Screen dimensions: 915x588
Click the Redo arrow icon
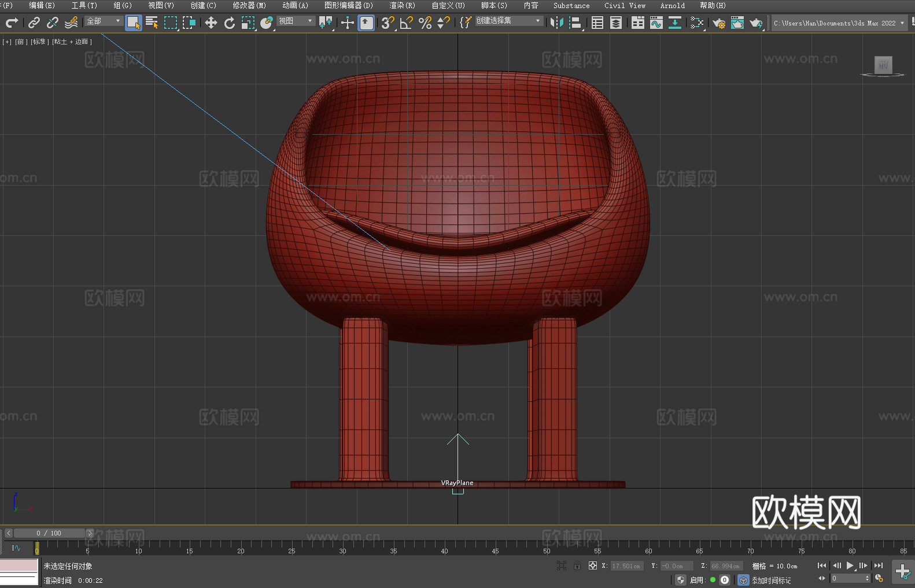click(12, 23)
